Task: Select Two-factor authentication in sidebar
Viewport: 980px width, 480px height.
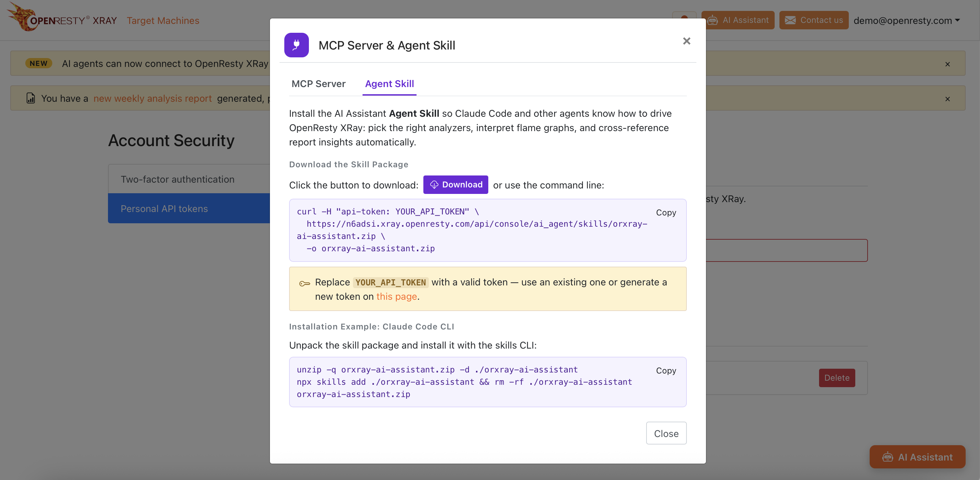Action: click(189, 179)
